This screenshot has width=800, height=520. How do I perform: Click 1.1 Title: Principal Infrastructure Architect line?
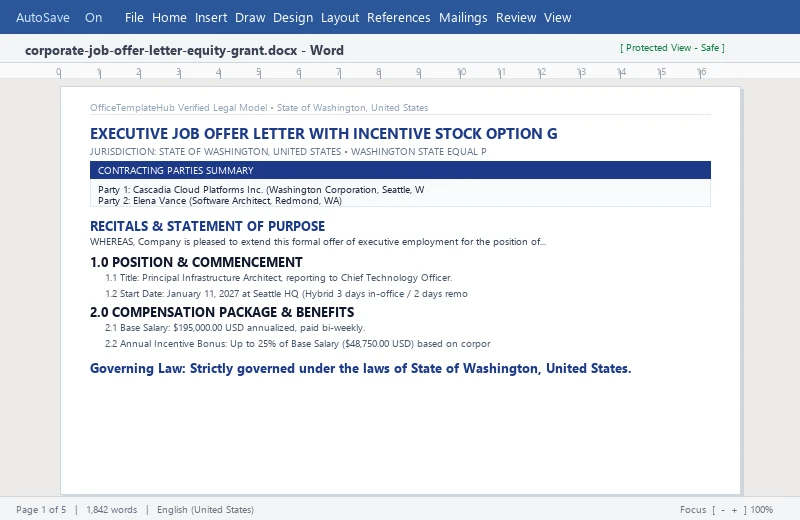(x=279, y=278)
